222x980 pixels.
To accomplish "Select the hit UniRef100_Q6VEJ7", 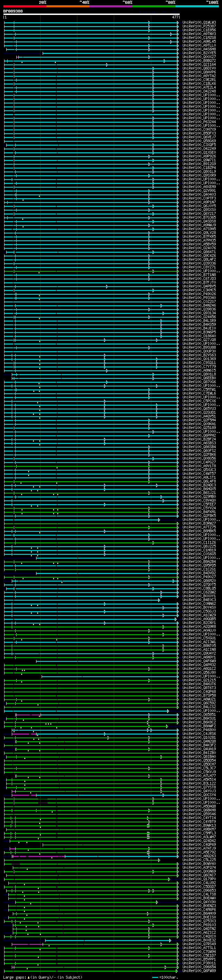I will click(x=199, y=137).
